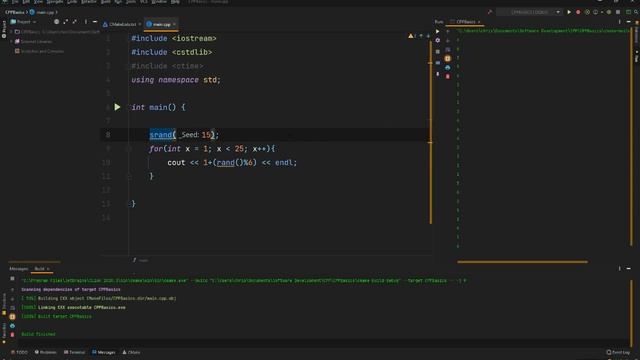Collapse all in Project panel
This screenshot has height=360, width=640.
click(x=74, y=22)
